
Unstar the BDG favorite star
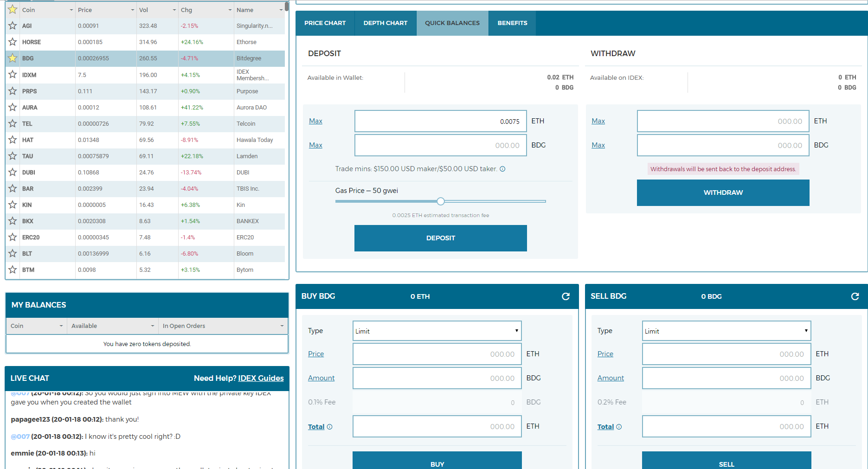[13, 58]
